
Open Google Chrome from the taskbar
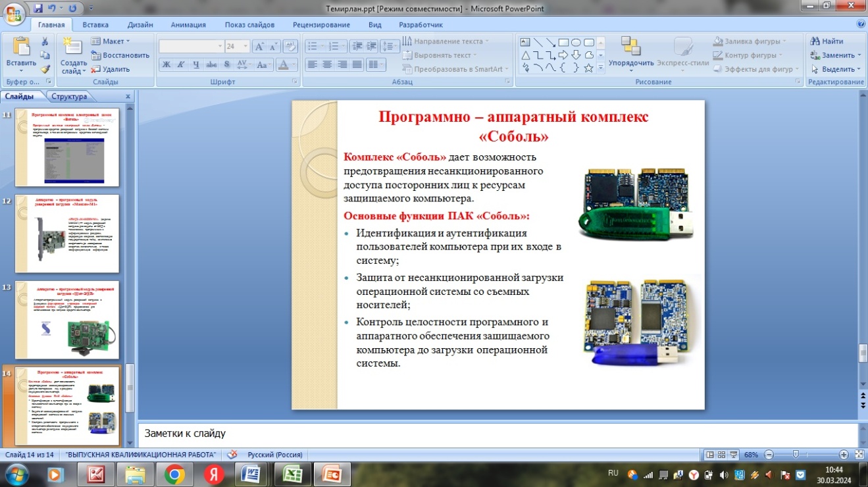(174, 474)
